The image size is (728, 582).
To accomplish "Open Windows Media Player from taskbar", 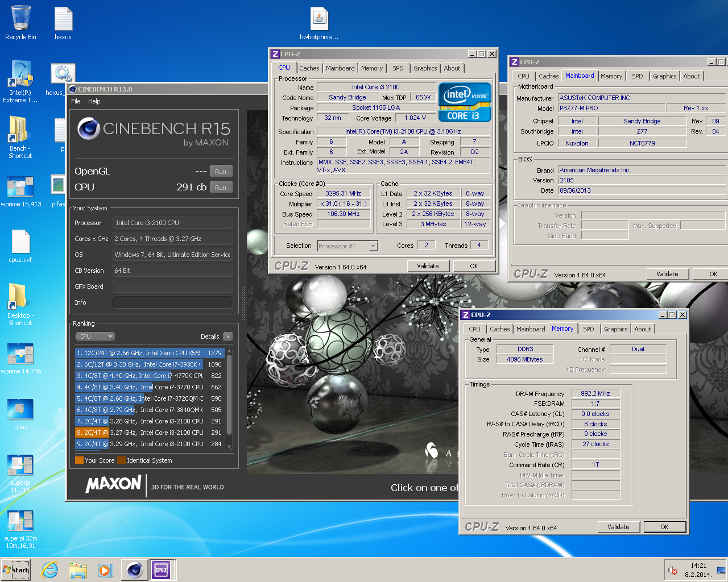I will tap(105, 570).
